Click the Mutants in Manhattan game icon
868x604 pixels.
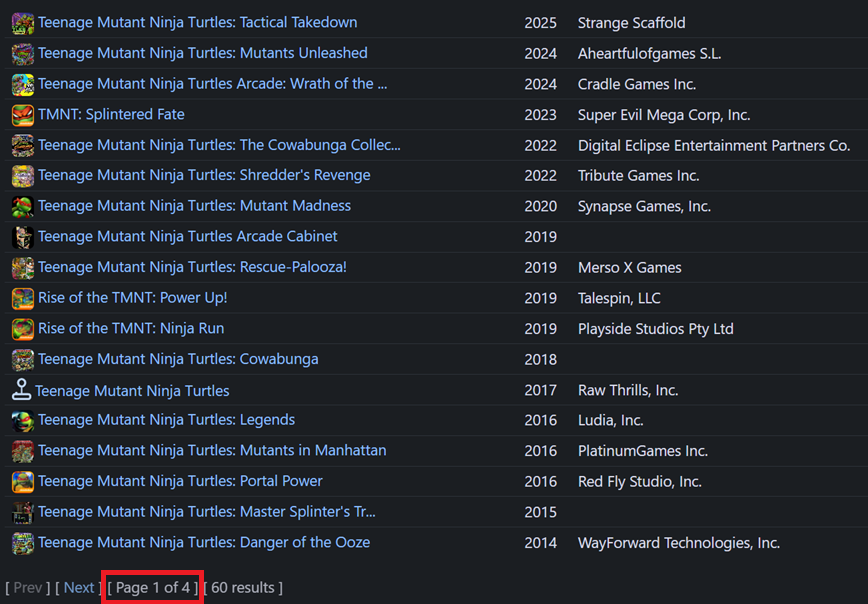coord(23,451)
